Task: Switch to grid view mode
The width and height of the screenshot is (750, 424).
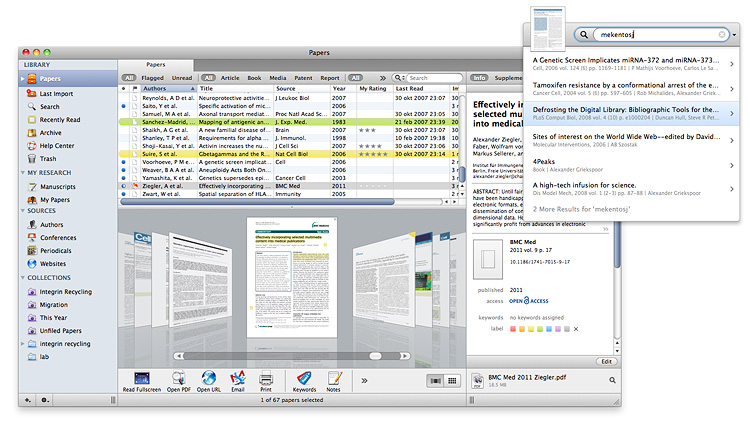Action: 452,380
